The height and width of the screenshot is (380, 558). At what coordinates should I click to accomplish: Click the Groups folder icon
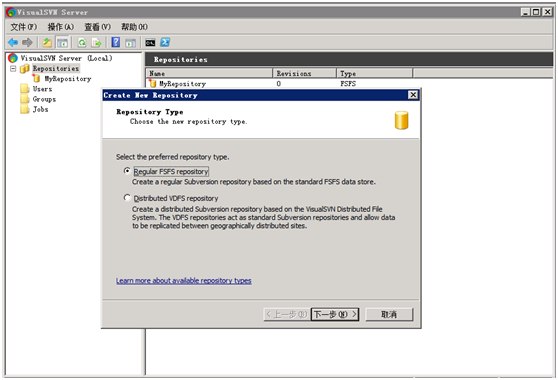pyautogui.click(x=25, y=99)
